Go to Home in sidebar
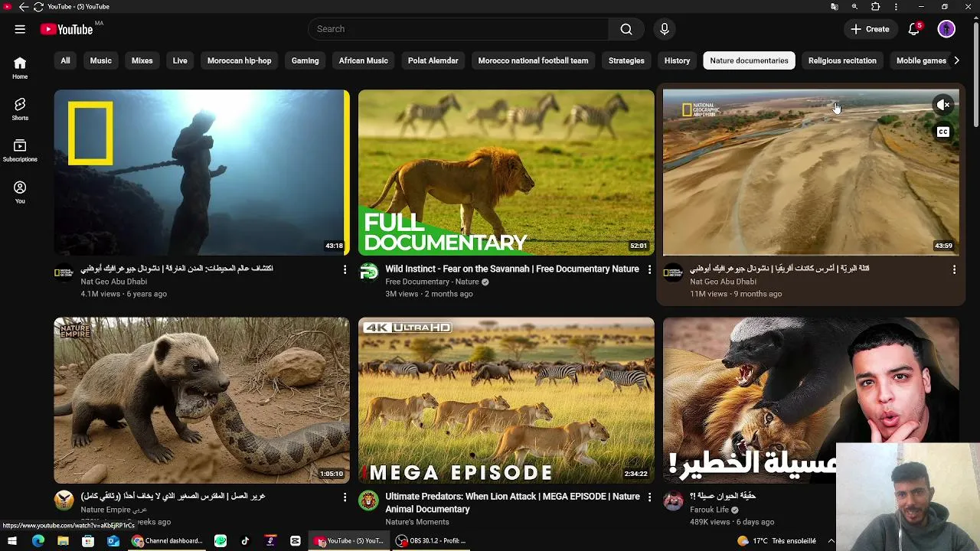The height and width of the screenshot is (551, 980). 20,68
